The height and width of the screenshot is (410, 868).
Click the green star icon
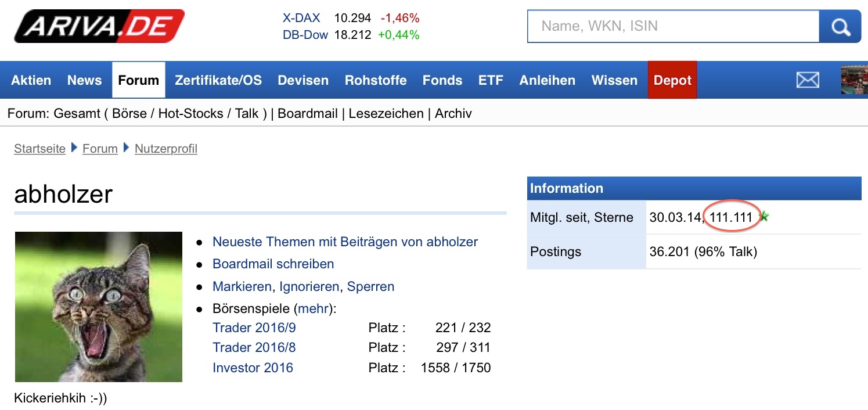[763, 217]
